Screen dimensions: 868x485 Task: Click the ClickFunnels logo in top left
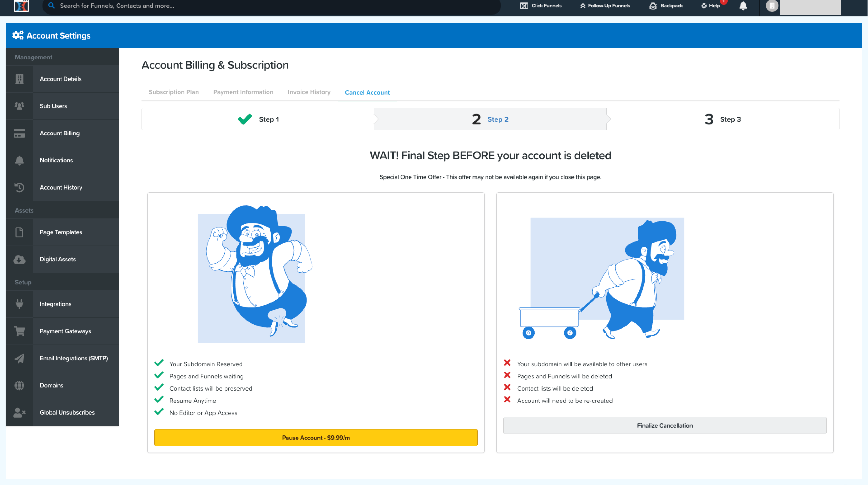click(21, 6)
